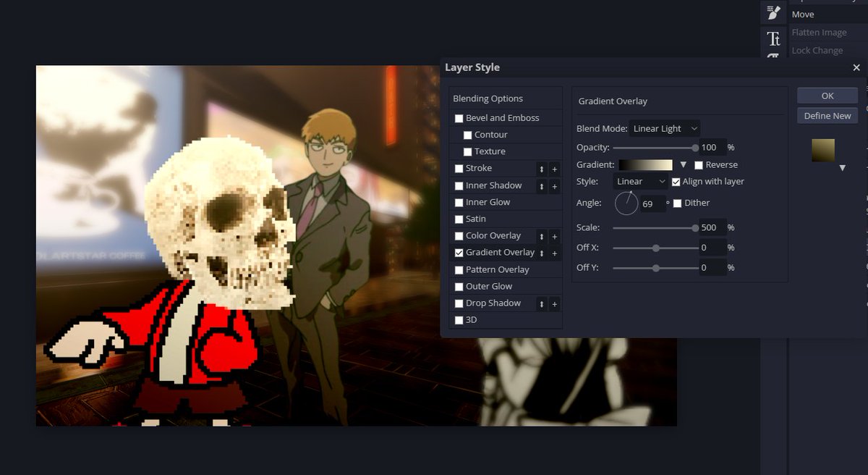This screenshot has width=868, height=475.
Task: Click the Angle value field 69
Action: [652, 204]
